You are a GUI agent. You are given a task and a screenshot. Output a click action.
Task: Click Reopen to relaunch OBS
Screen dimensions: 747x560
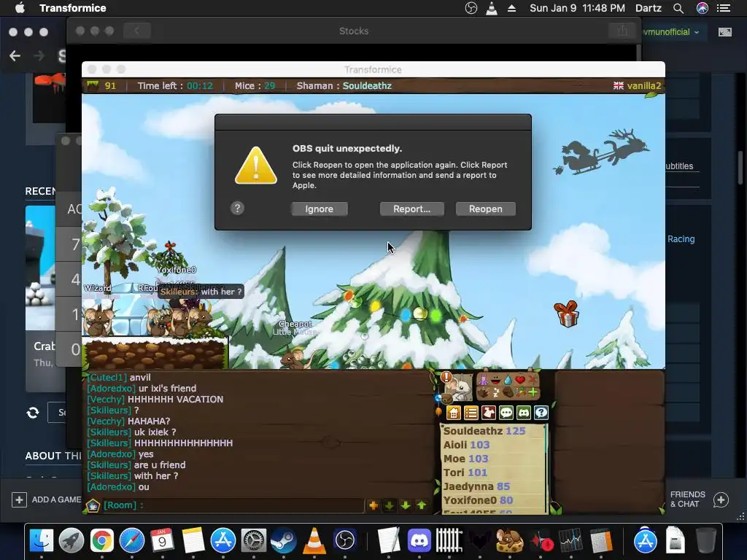[485, 209]
